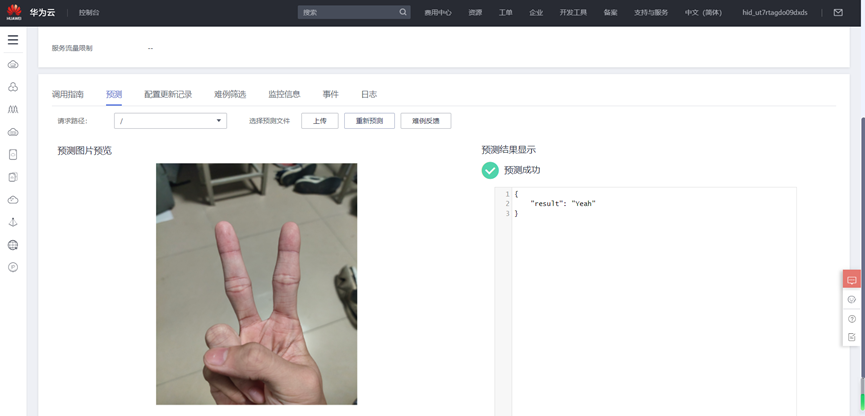Click the 选择预测文件 label

[269, 121]
